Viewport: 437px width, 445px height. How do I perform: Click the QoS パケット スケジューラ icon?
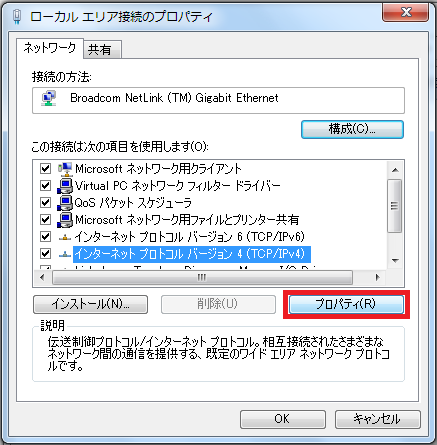click(65, 203)
